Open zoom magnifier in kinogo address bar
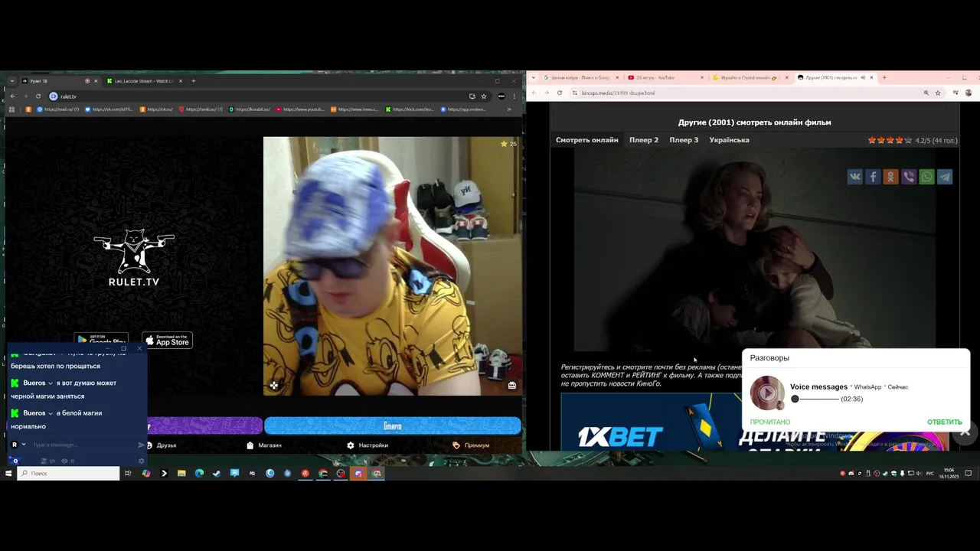 tap(926, 93)
